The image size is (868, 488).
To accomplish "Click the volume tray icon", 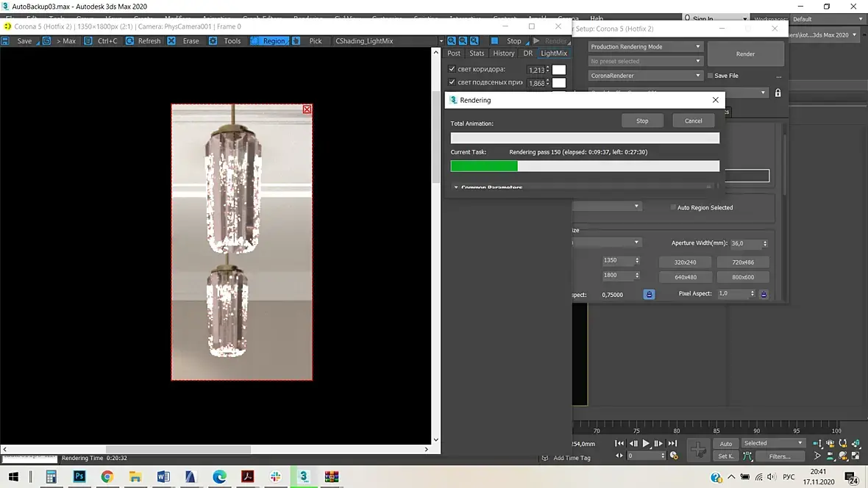I will [772, 477].
